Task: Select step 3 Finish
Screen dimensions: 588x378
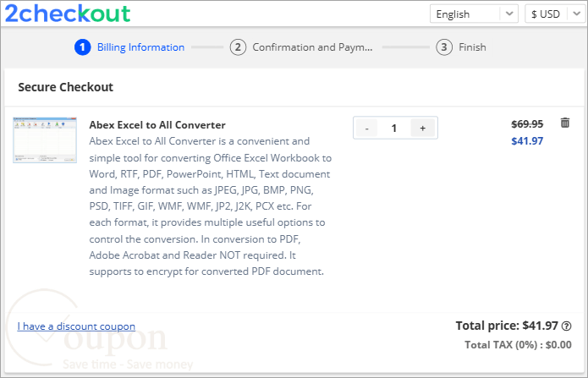Action: (461, 47)
